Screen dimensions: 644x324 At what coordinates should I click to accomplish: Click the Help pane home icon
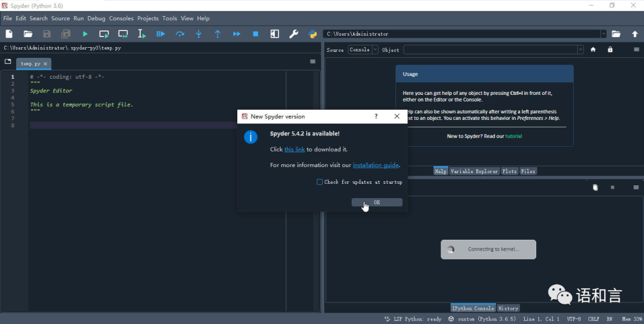[x=593, y=50]
